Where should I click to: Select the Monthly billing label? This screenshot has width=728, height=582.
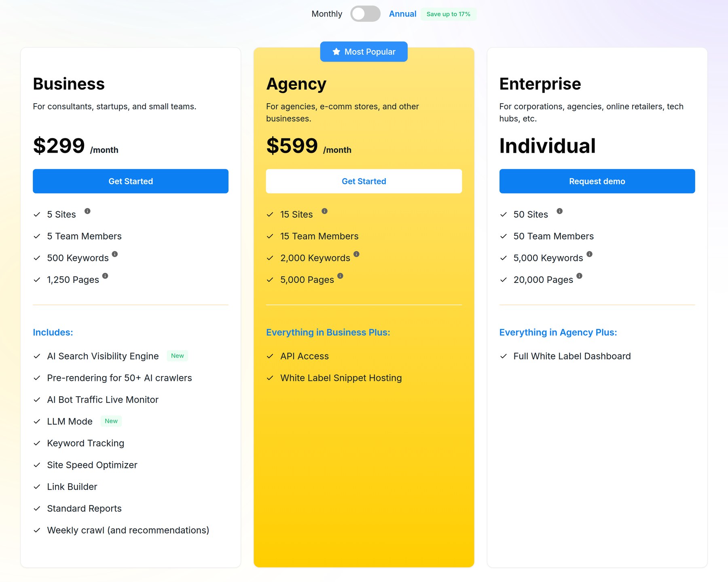(x=327, y=14)
